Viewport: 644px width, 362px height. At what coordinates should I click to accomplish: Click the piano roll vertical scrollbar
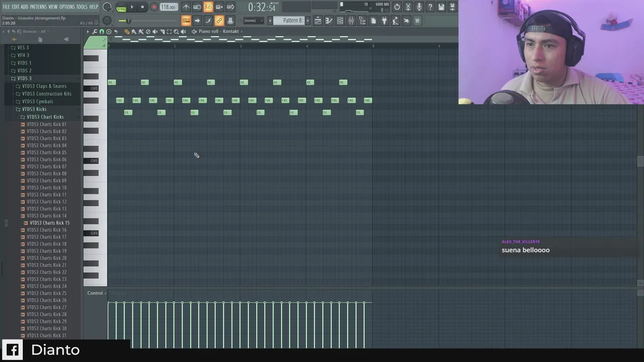[640, 161]
